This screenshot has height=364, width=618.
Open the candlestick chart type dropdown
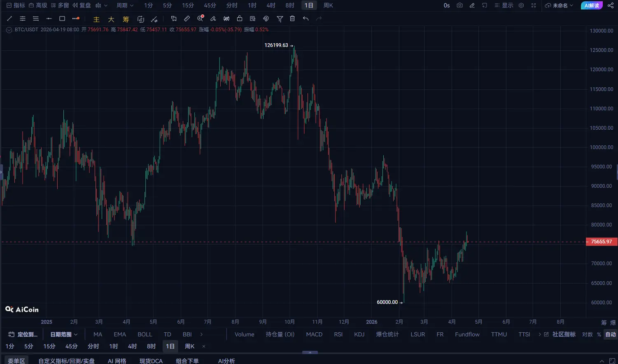[101, 5]
